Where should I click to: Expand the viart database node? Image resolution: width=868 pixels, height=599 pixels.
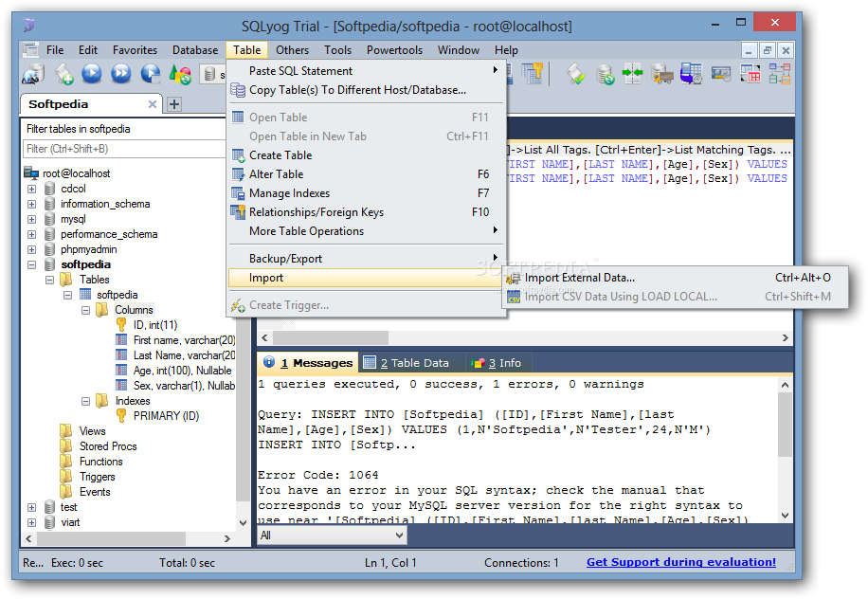[x=31, y=522]
